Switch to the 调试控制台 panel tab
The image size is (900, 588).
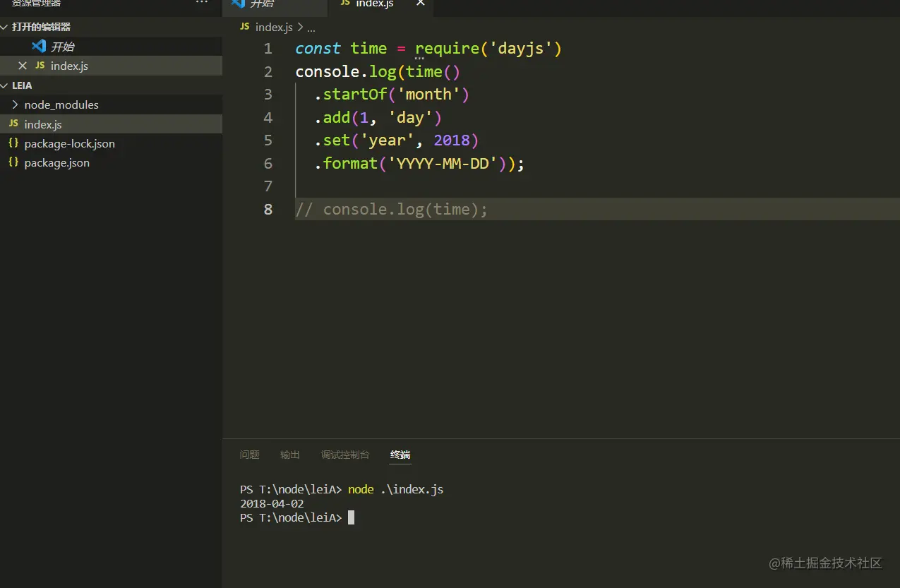(x=345, y=455)
